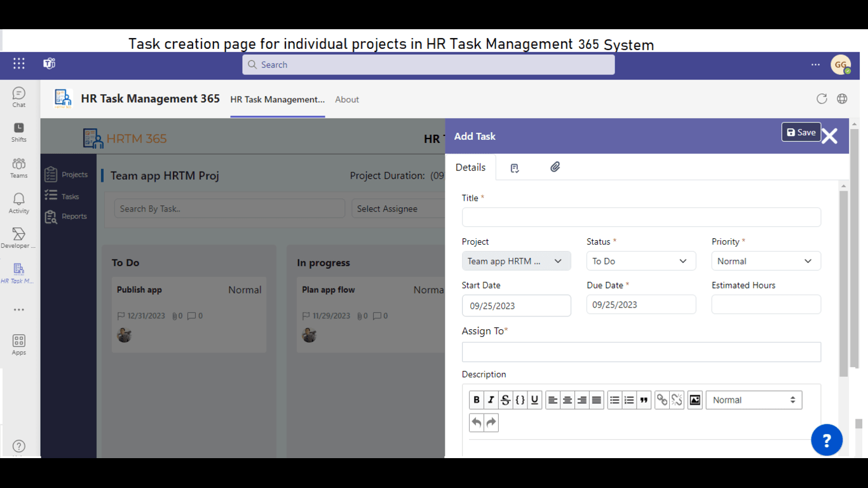This screenshot has width=868, height=488.
Task: Open the blue help question button
Action: pyautogui.click(x=827, y=440)
